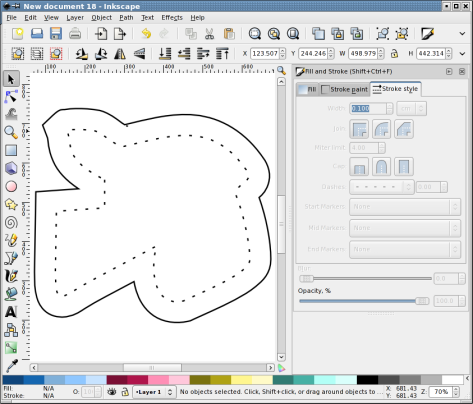This screenshot has width=473, height=404.
Task: Select the Rectangle tool
Action: [11, 150]
